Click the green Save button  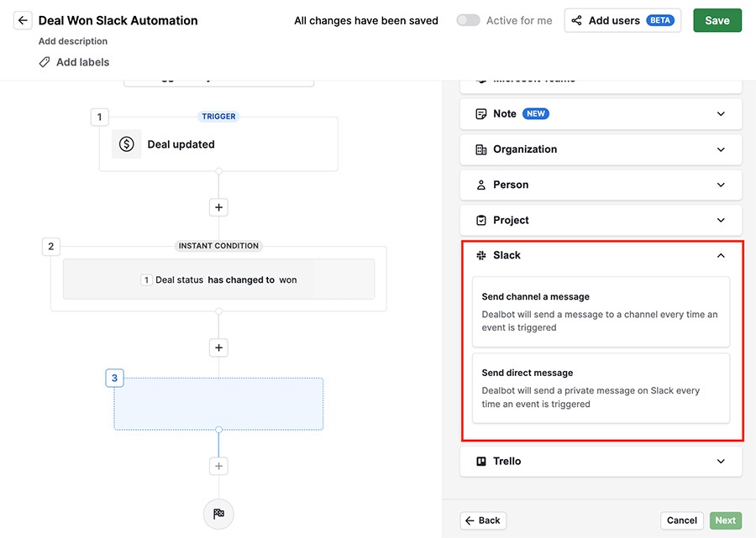[x=717, y=20]
